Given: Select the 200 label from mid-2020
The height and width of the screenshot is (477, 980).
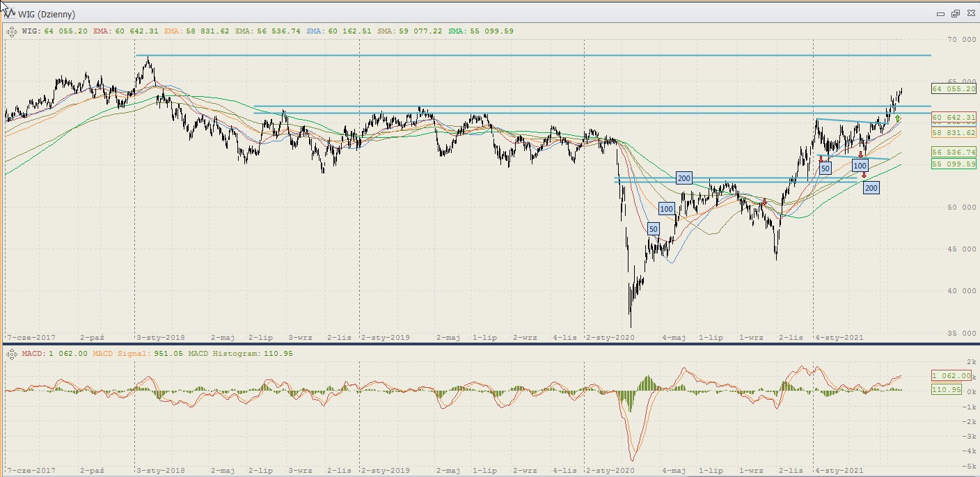Looking at the screenshot, I should coord(683,178).
